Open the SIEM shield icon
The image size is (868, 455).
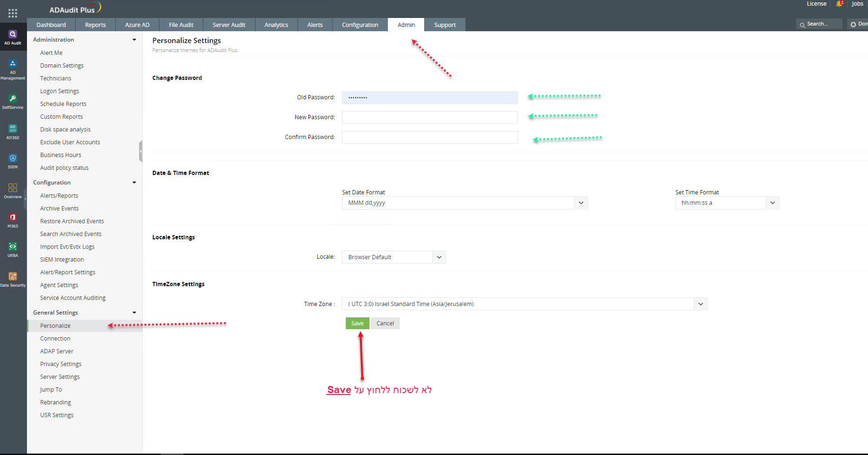click(x=13, y=158)
